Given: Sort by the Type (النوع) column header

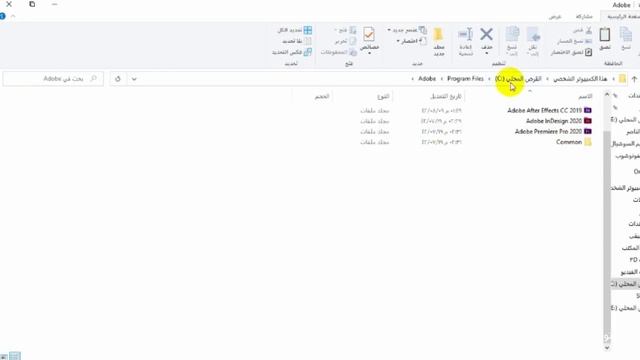Looking at the screenshot, I should (383, 96).
